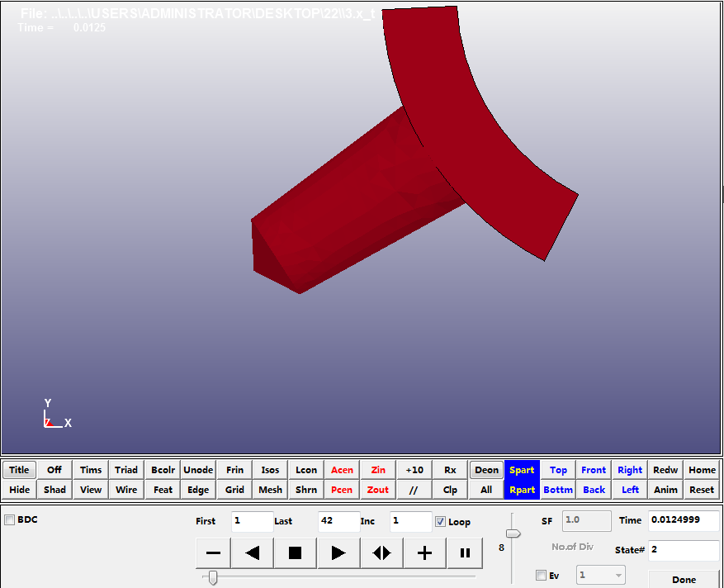Advance one state with plus button
The height and width of the screenshot is (588, 724).
[x=425, y=552]
